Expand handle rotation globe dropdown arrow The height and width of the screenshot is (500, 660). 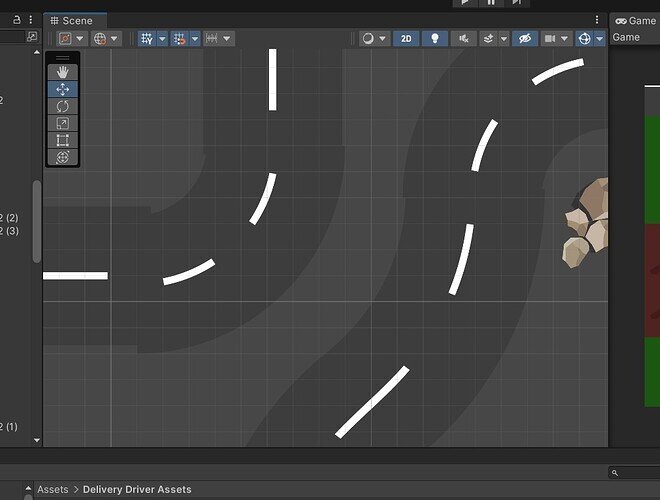[114, 39]
